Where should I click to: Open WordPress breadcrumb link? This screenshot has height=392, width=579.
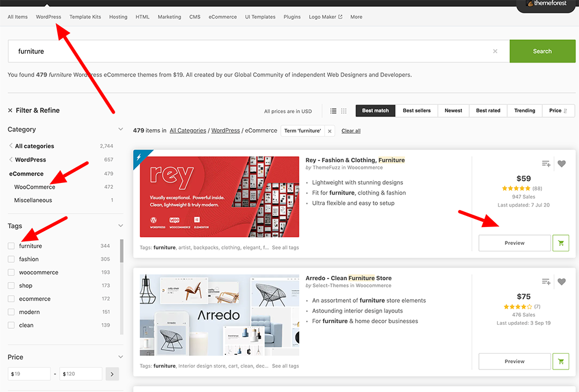225,131
